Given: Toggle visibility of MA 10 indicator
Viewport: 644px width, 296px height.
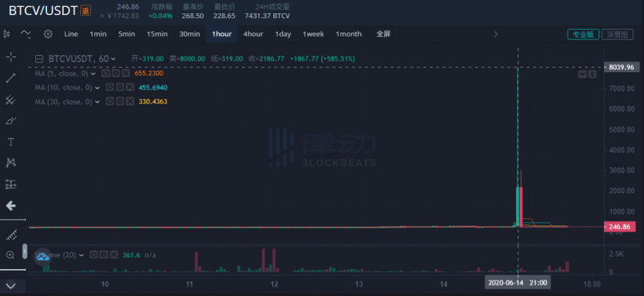Looking at the screenshot, I should pos(109,87).
